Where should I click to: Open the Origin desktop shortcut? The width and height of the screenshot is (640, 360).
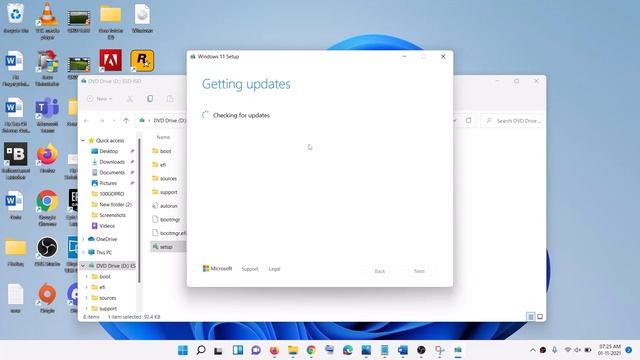(x=47, y=298)
